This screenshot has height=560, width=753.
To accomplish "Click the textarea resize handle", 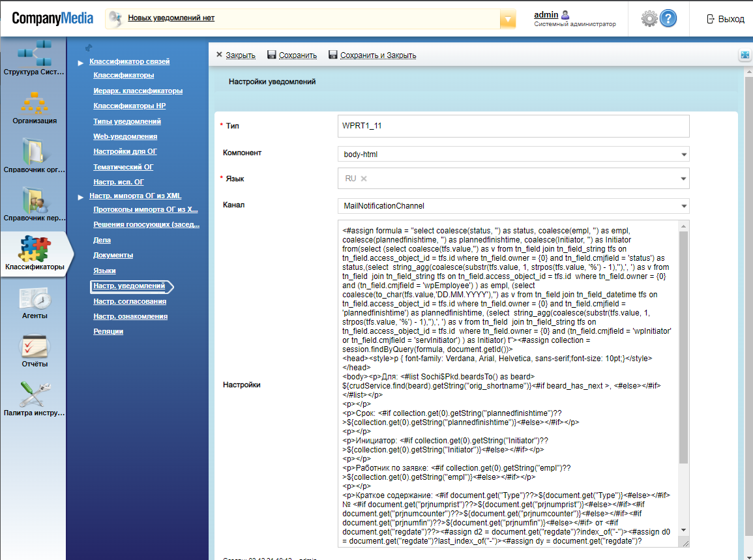I will coord(685,543).
